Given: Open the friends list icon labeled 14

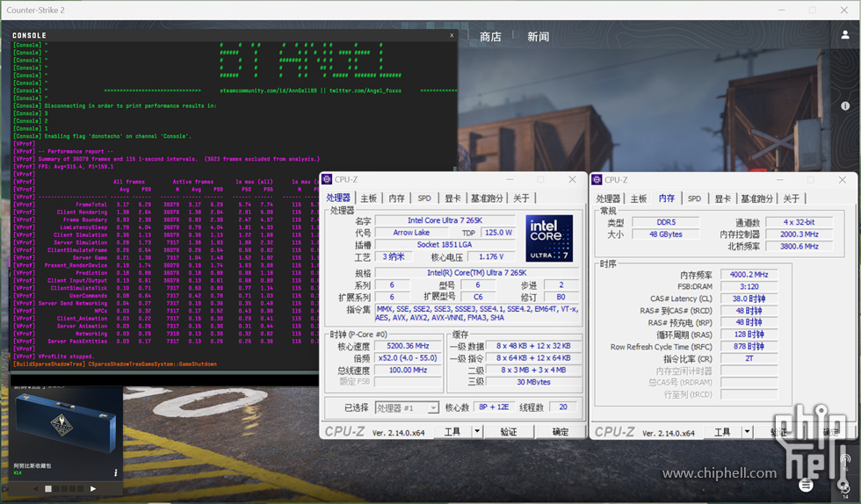Looking at the screenshot, I should [x=844, y=487].
